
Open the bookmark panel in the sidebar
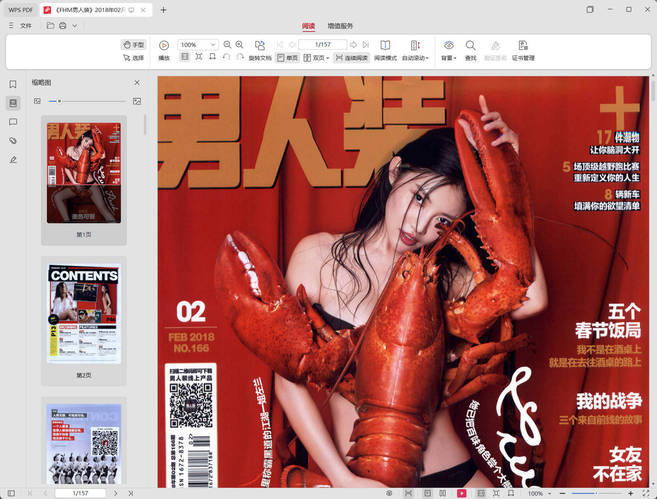click(x=13, y=84)
